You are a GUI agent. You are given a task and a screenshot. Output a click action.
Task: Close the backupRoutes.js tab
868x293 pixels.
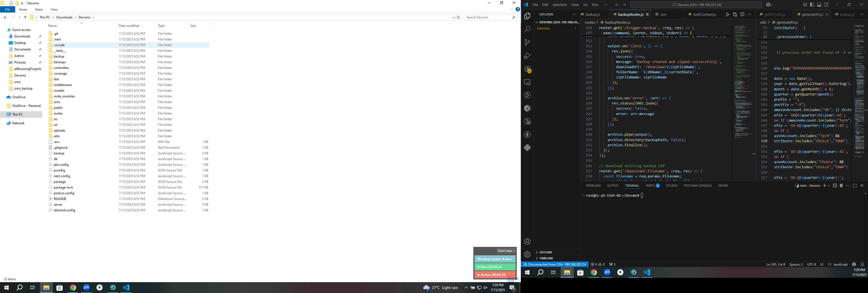click(x=647, y=14)
